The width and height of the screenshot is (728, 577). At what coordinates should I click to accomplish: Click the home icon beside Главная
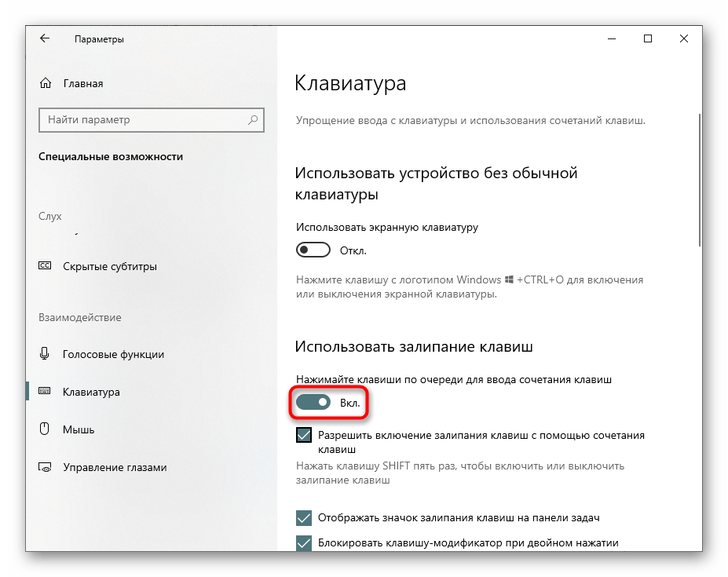46,83
